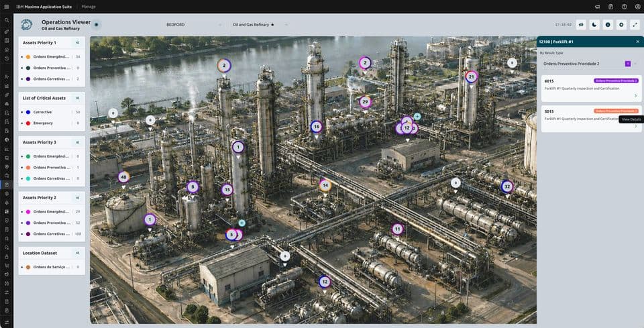This screenshot has width=644, height=328.
Task: Collapse the Assets Priority 3 panel
Action: tap(77, 142)
